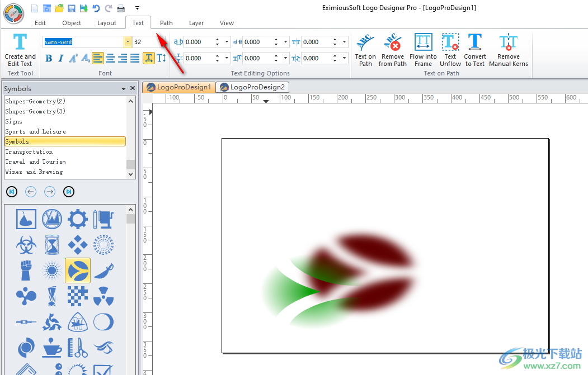Open the sans-serif font family dropdown
This screenshot has height=375, width=588.
pos(128,41)
